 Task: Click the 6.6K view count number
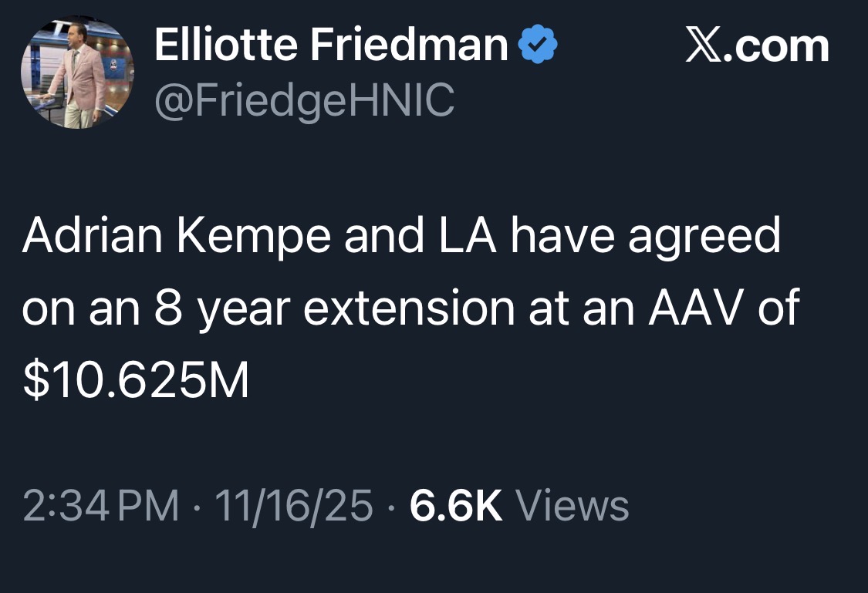pos(456,507)
